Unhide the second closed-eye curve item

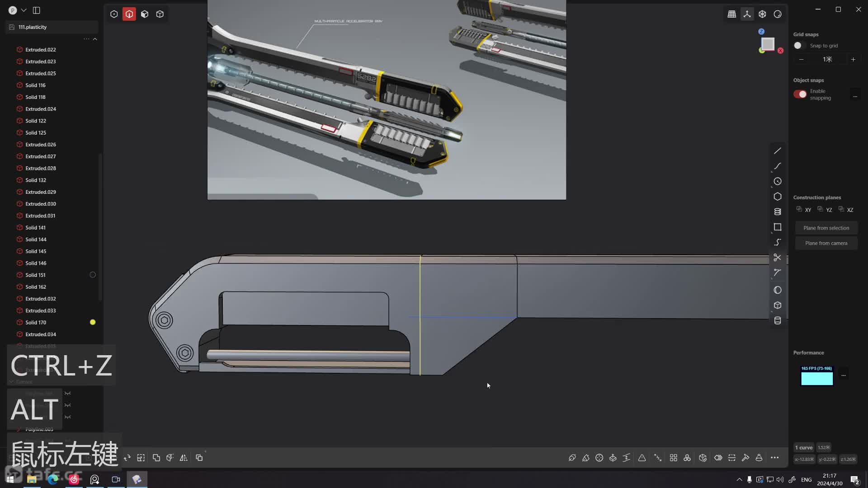pyautogui.click(x=68, y=405)
